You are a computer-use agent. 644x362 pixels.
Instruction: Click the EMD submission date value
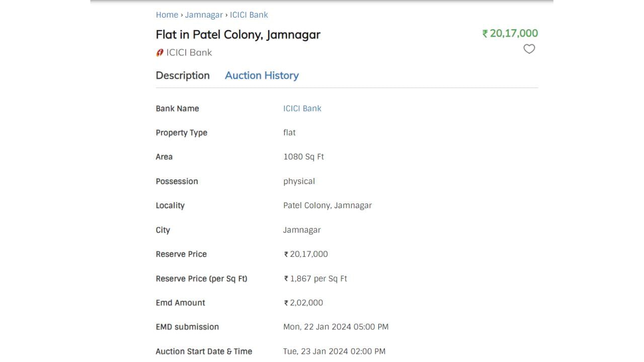336,327
